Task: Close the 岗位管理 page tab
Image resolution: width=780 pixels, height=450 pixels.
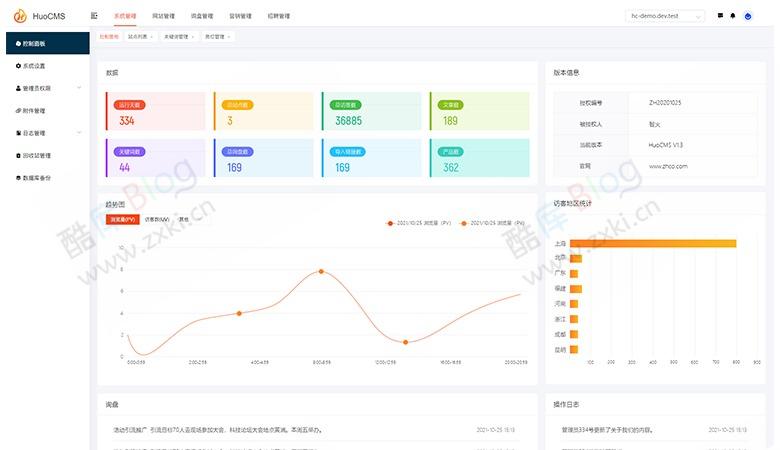Action: 228,37
